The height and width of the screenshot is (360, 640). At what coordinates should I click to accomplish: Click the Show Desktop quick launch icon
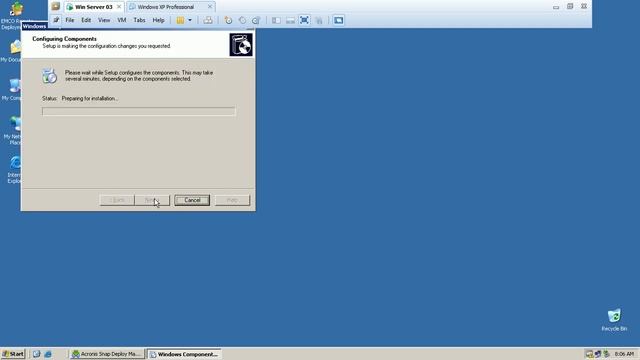pyautogui.click(x=36, y=354)
